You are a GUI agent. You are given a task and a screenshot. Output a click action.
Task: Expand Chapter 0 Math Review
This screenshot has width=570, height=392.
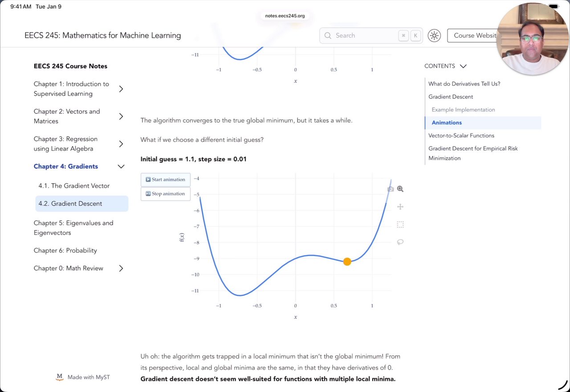click(x=121, y=268)
